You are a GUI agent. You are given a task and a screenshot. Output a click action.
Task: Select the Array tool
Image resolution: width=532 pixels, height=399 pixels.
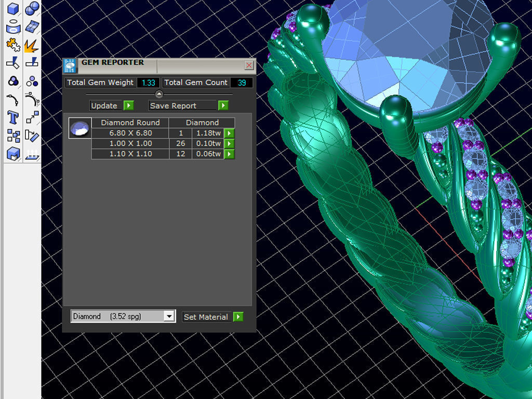pyautogui.click(x=13, y=136)
